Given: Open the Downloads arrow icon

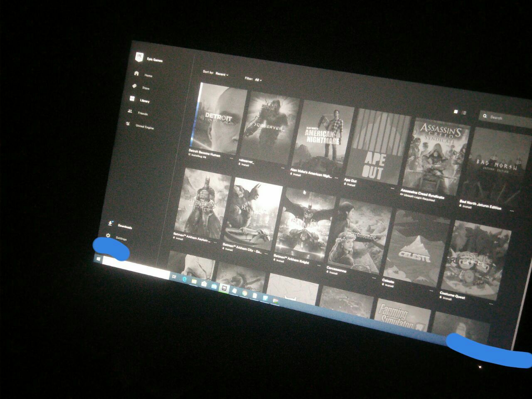Looking at the screenshot, I should pos(110,224).
